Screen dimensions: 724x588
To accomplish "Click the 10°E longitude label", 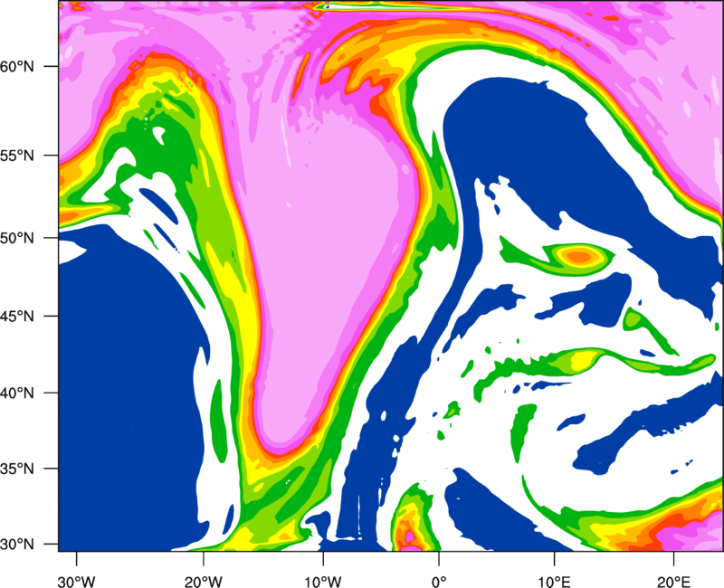I will (x=554, y=582).
